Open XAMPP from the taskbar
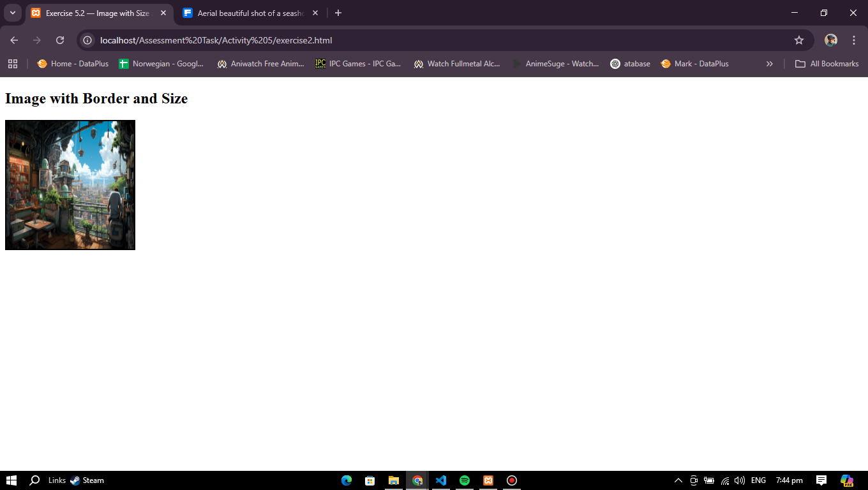This screenshot has width=868, height=490. pyautogui.click(x=488, y=480)
